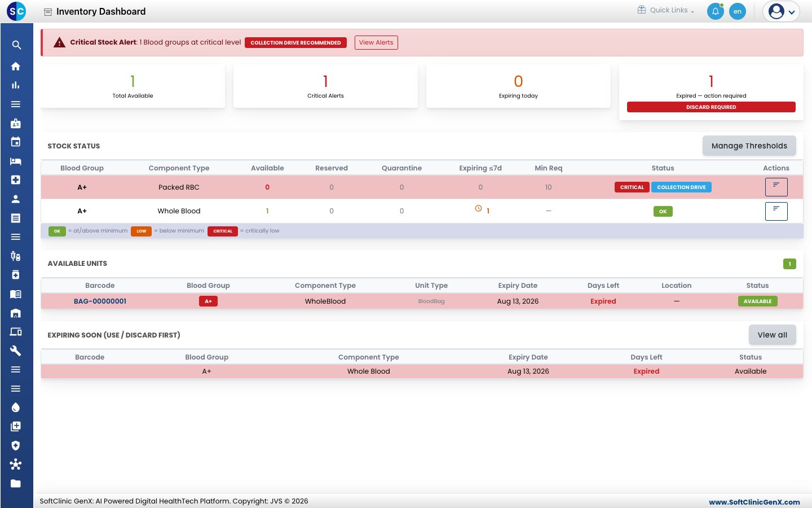The width and height of the screenshot is (812, 508).
Task: Open the open-book sidebar icon
Action: [16, 294]
